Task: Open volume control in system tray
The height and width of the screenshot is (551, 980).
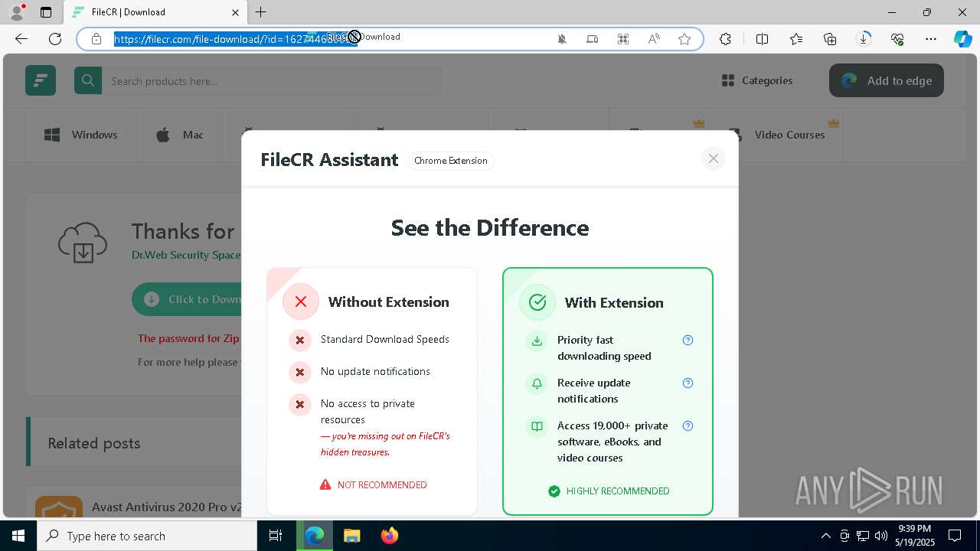Action: click(881, 536)
